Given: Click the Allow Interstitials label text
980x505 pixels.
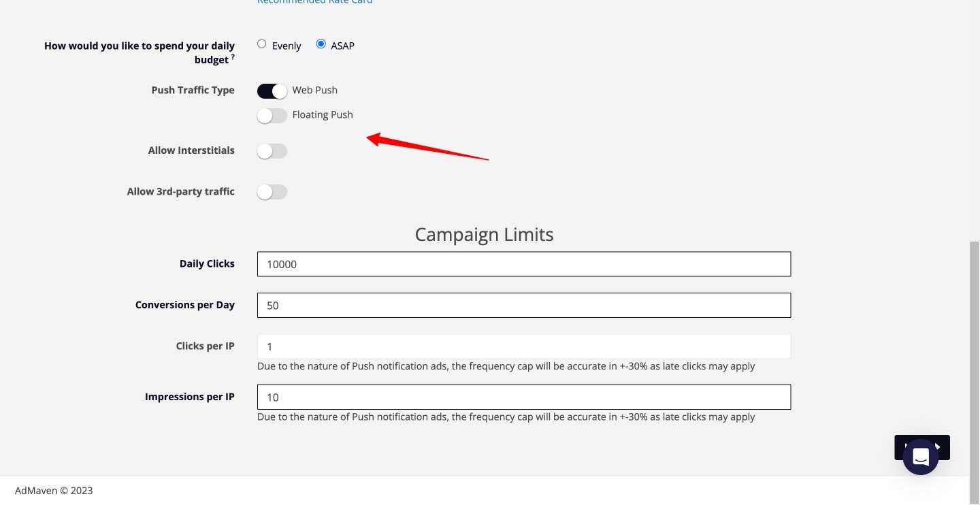Looking at the screenshot, I should tap(191, 150).
